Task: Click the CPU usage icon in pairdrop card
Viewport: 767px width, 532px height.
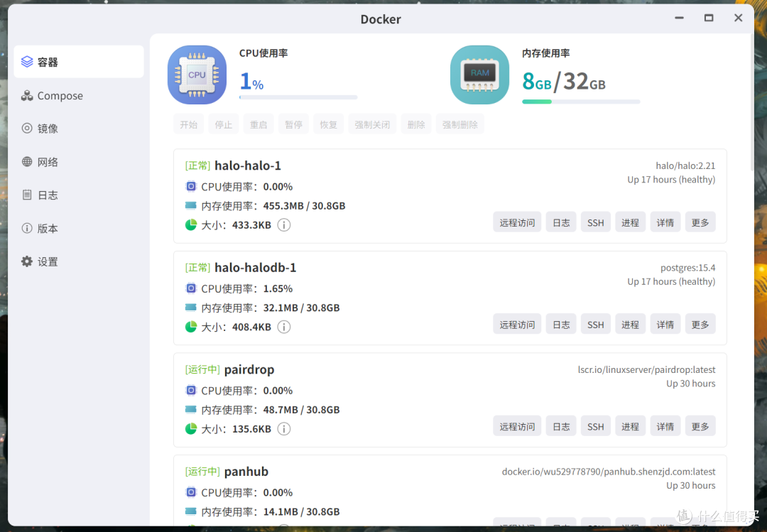Action: pos(191,390)
